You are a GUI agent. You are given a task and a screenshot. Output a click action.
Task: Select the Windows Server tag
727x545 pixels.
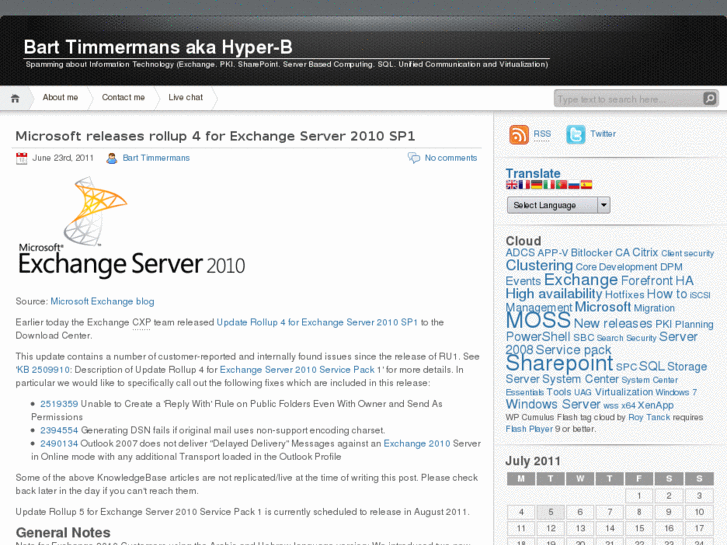553,404
